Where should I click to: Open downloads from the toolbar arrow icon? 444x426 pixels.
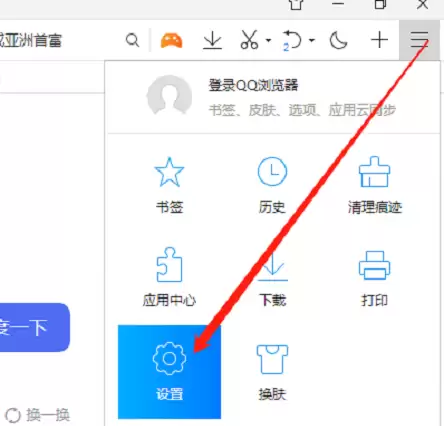coord(212,40)
